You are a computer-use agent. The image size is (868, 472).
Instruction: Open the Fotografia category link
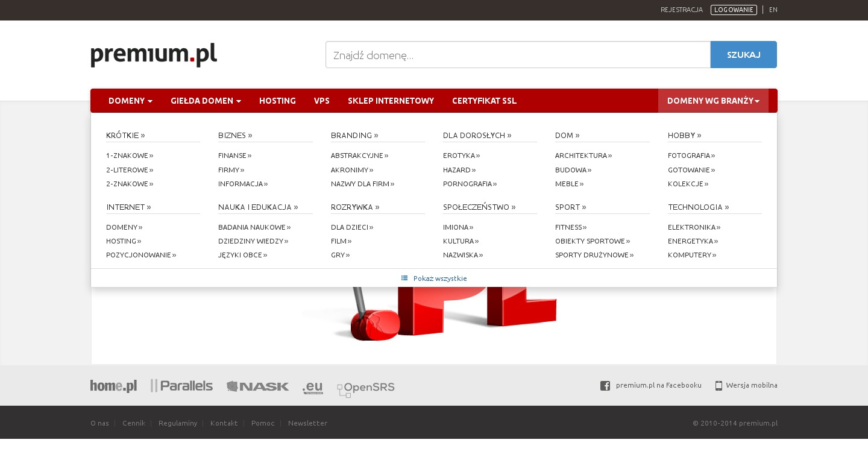(691, 156)
